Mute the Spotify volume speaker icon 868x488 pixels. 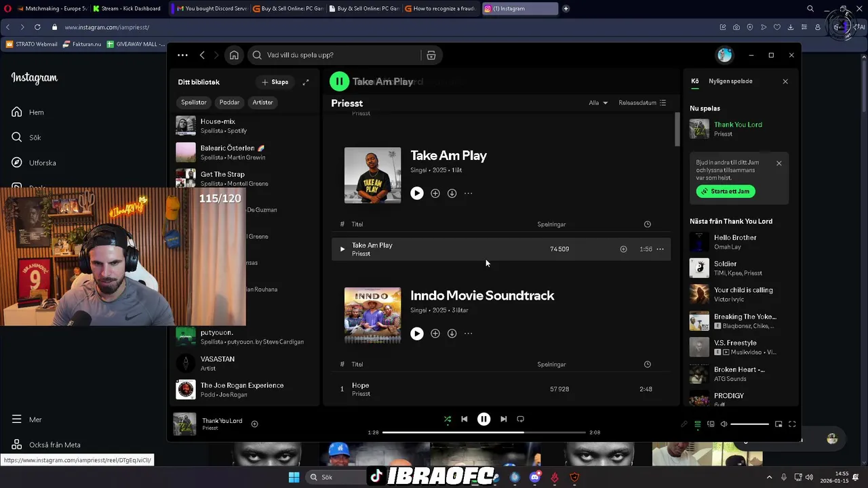pyautogui.click(x=724, y=424)
